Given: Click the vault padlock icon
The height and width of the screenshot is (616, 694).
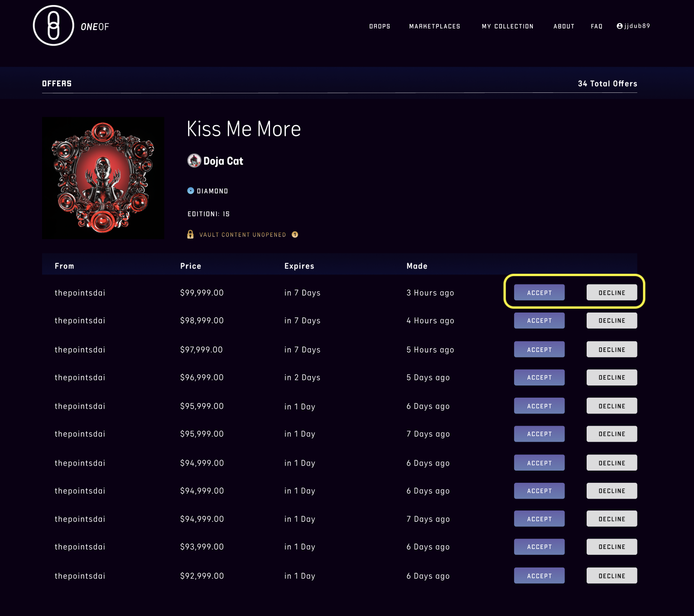Looking at the screenshot, I should point(191,234).
